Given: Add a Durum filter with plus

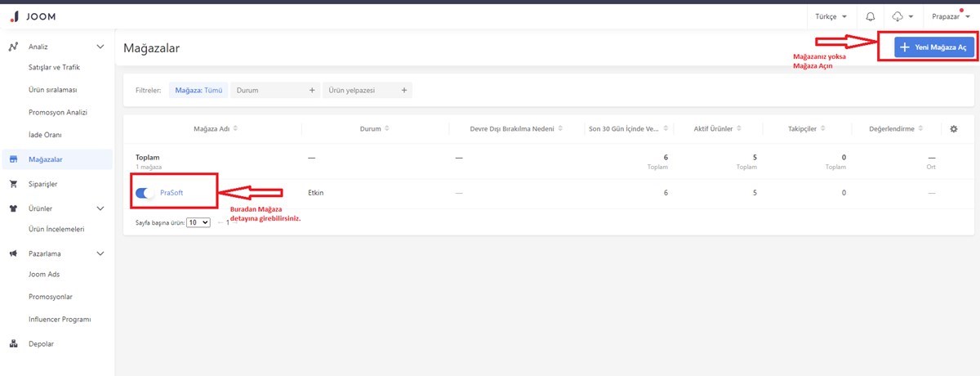Looking at the screenshot, I should [x=312, y=90].
